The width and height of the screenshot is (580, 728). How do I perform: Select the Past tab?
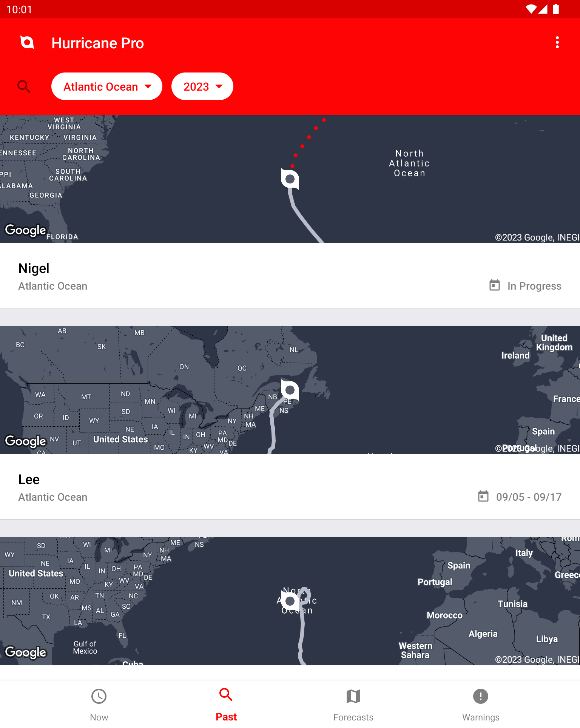click(x=226, y=705)
